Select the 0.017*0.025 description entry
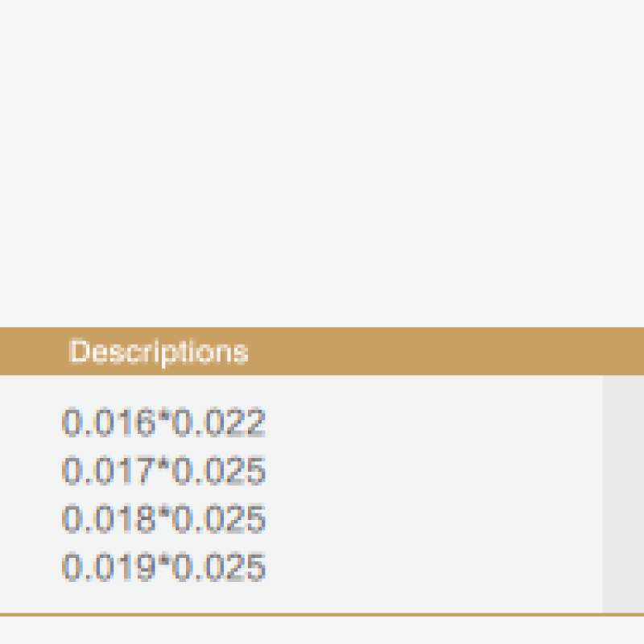This screenshot has width=644, height=644. pyautogui.click(x=163, y=470)
